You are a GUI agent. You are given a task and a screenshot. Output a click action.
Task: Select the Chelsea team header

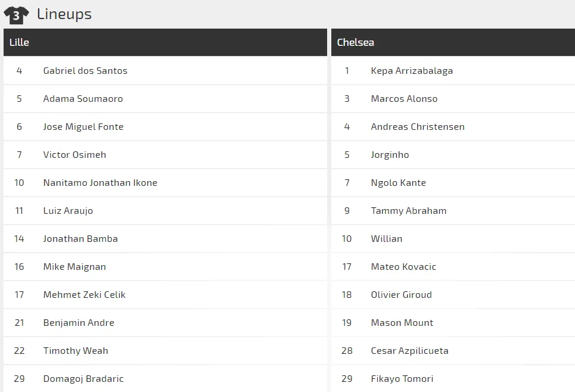[x=356, y=42]
